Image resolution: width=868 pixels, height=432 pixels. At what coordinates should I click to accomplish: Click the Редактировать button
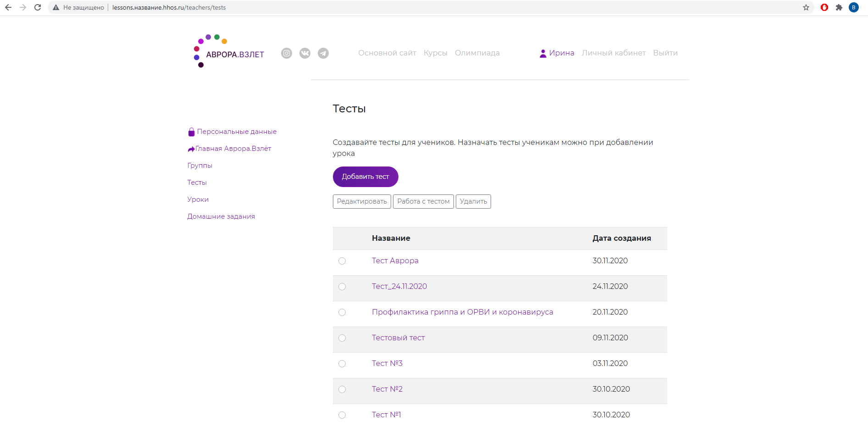(361, 201)
